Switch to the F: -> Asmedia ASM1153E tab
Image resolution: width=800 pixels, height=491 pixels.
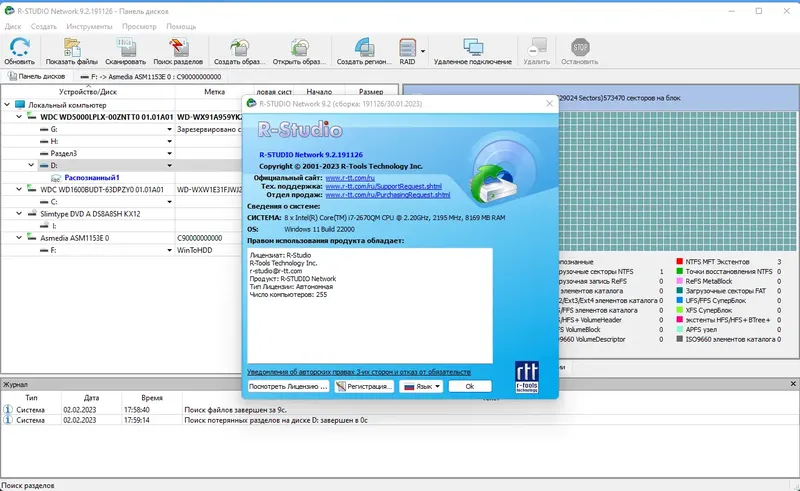tap(151, 77)
